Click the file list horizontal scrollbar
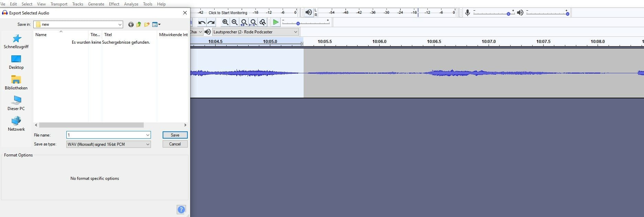 click(x=91, y=125)
